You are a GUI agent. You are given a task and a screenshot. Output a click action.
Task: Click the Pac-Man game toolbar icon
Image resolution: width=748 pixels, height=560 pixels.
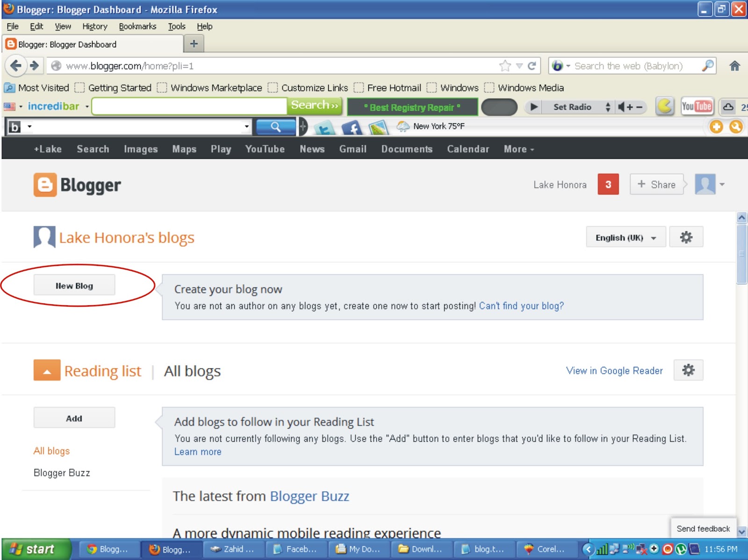click(x=665, y=107)
